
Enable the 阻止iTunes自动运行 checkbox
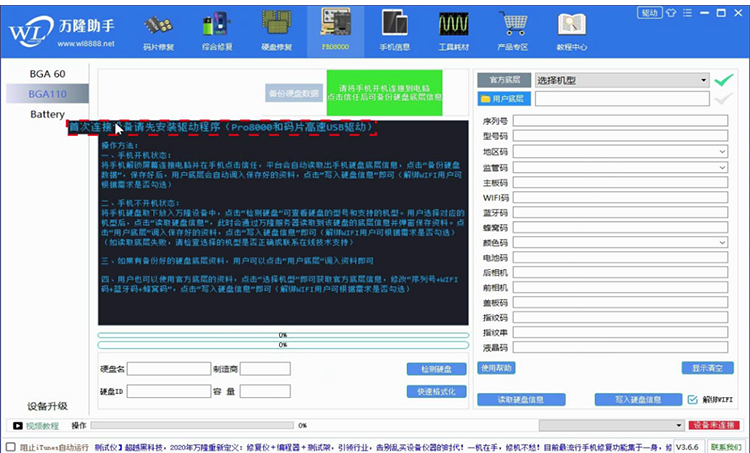coord(11,447)
